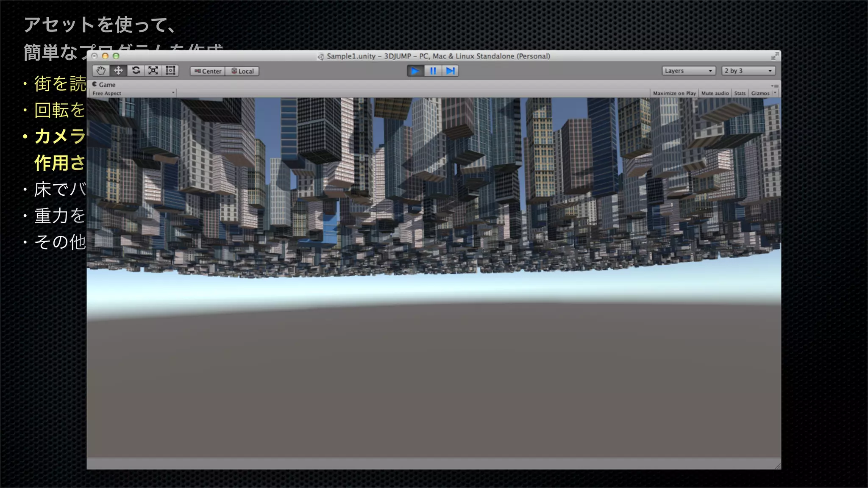
Task: Select the Hand tool
Action: point(101,71)
